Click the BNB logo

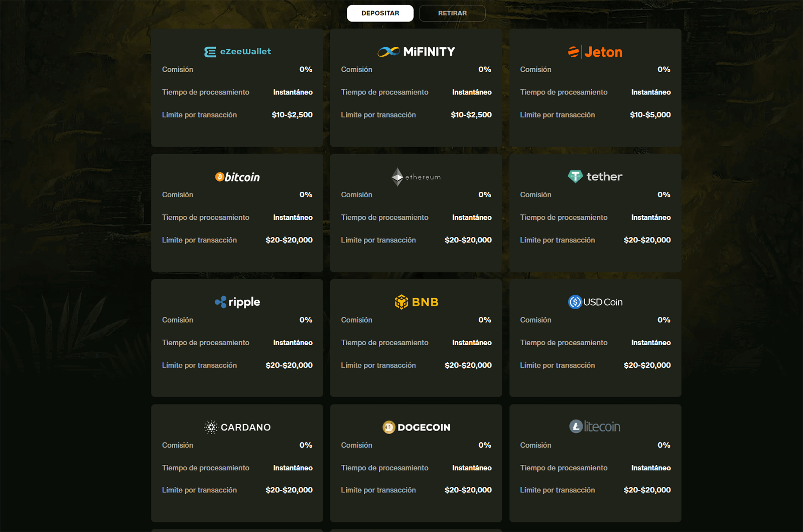(x=416, y=302)
